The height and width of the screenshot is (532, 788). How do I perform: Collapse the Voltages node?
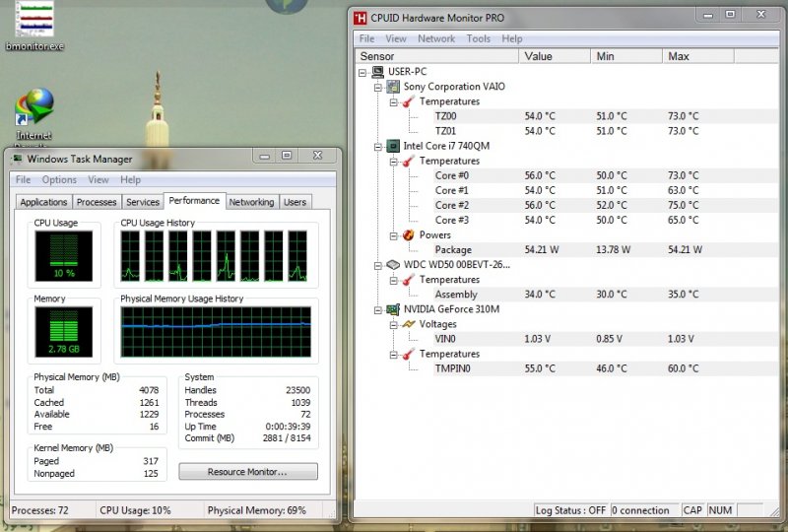pyautogui.click(x=393, y=325)
